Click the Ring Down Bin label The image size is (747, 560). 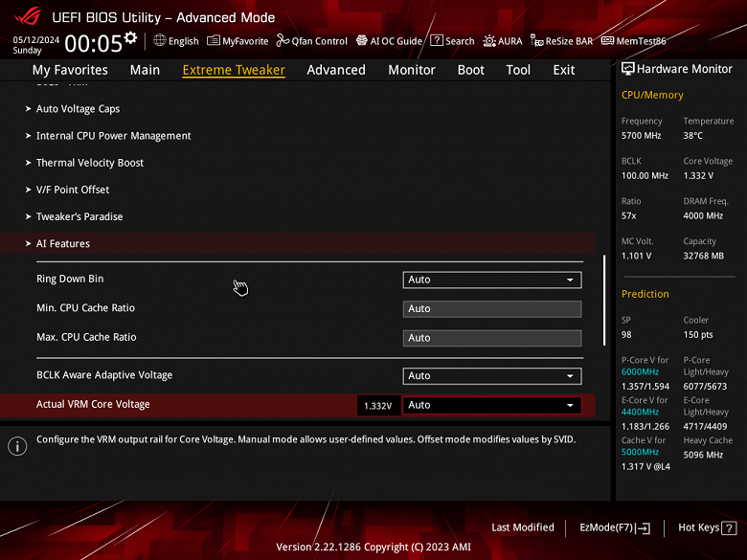(70, 279)
